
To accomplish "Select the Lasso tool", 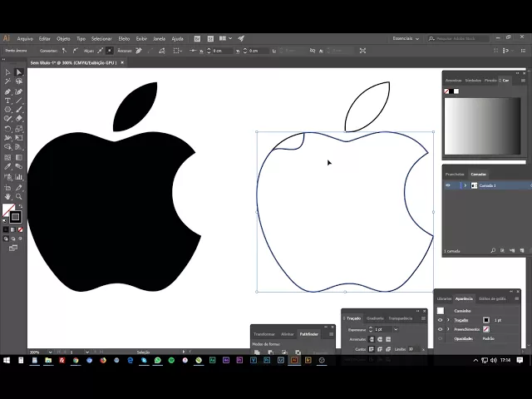I will (x=18, y=81).
